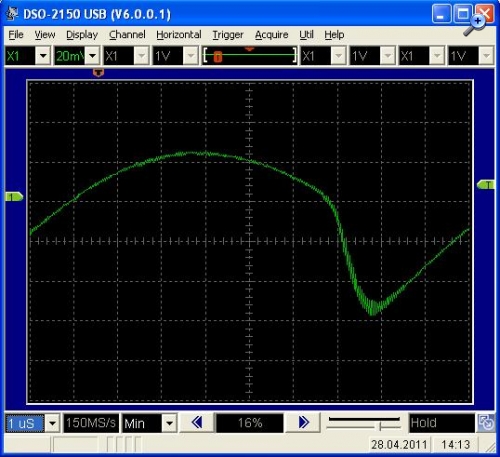This screenshot has width=500, height=457.
Task: Click the icon next to the Hold field
Action: click(x=486, y=423)
